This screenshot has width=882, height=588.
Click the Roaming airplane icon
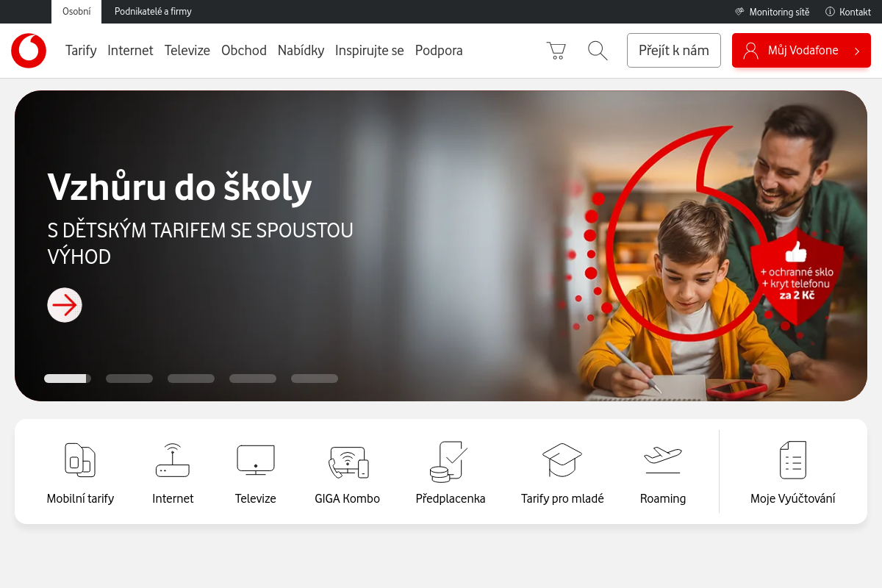662,459
